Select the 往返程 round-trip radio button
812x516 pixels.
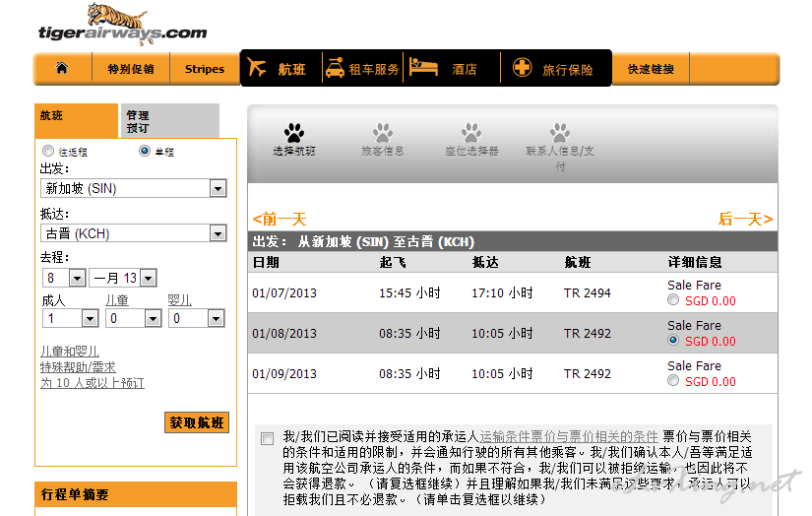(x=48, y=151)
